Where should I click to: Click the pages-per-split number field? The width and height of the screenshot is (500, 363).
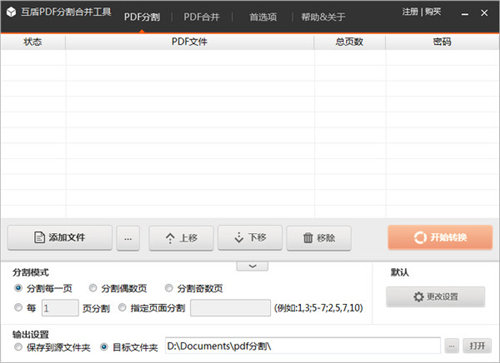[x=60, y=308]
